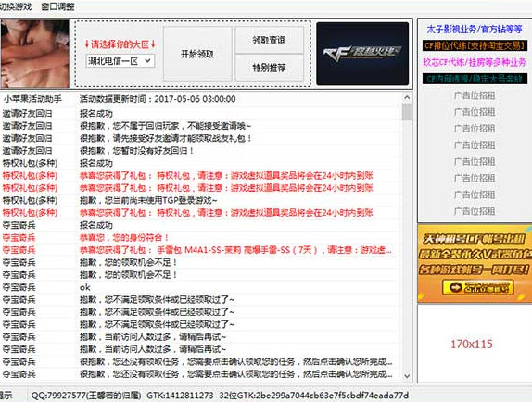532x402 pixels.
Task: Click the 特别推荐 button
Action: pyautogui.click(x=269, y=68)
